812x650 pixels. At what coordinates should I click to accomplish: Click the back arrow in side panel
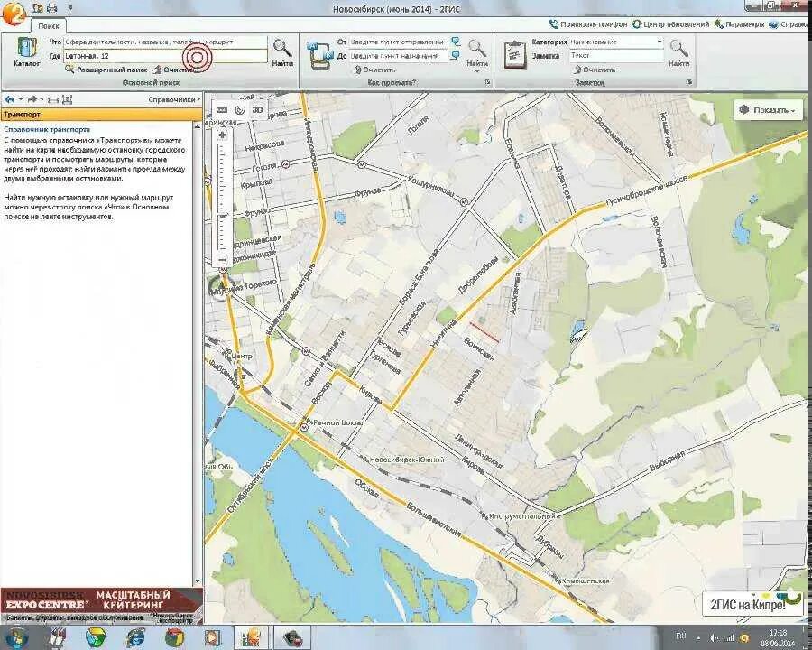click(x=10, y=99)
